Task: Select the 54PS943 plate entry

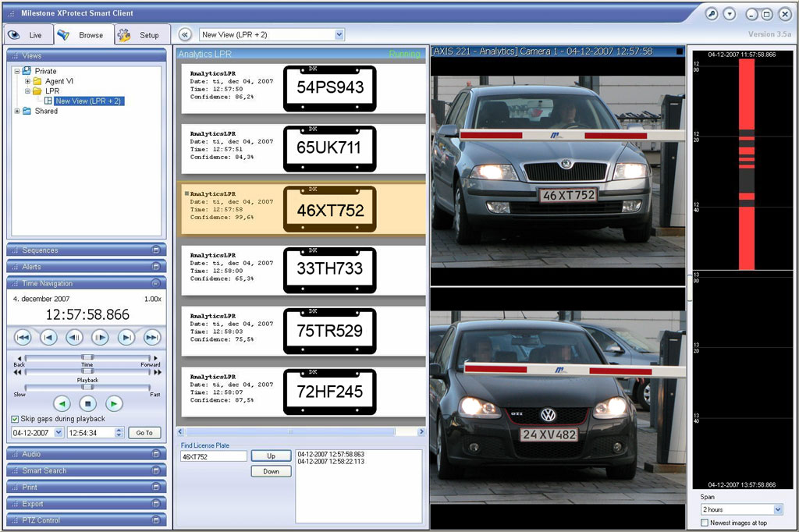Action: [x=304, y=89]
